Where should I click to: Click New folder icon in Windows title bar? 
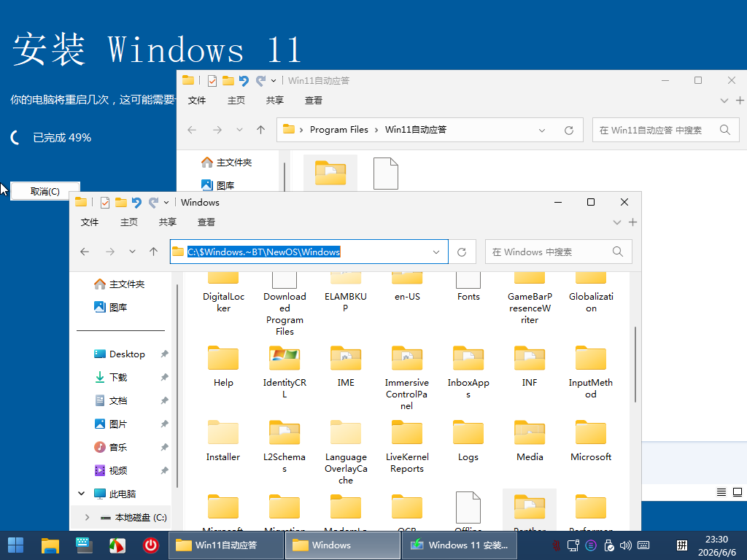tap(121, 203)
